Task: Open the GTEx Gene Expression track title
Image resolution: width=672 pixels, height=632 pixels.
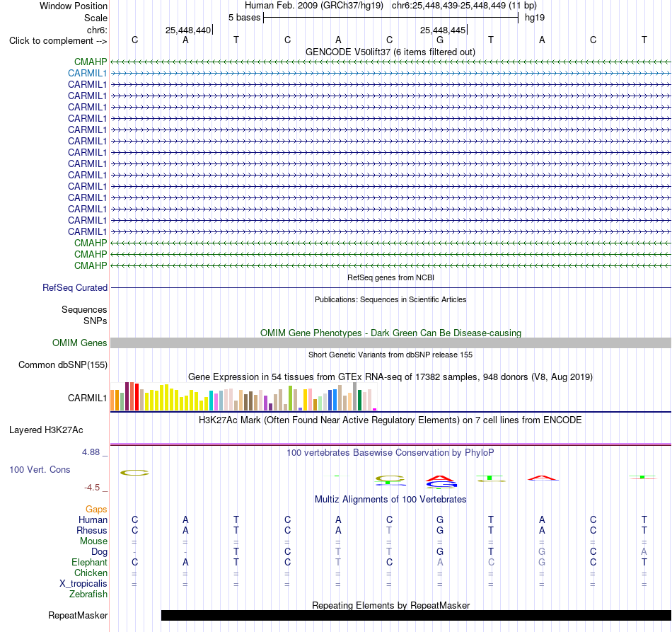Action: pyautogui.click(x=390, y=377)
